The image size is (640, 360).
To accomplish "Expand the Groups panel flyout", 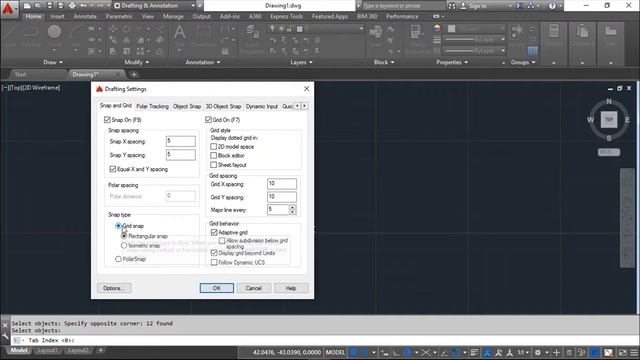I will pos(523,62).
